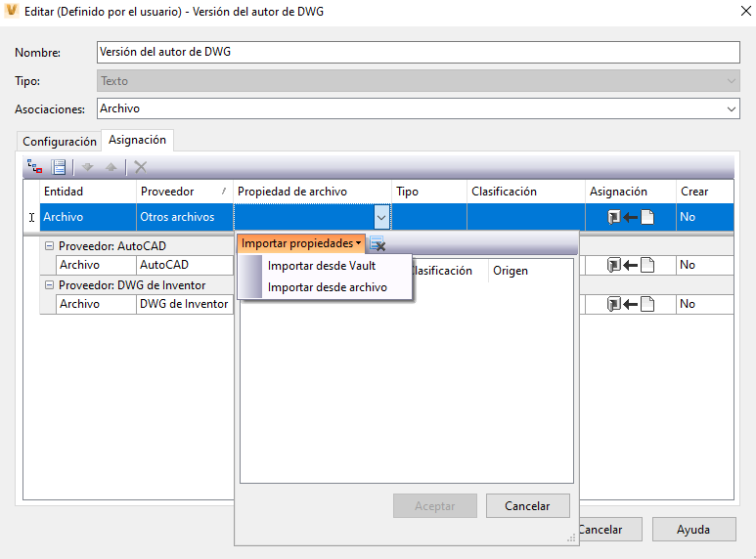756x559 pixels.
Task: Click the add mapping tree icon in toolbar
Action: (34, 167)
